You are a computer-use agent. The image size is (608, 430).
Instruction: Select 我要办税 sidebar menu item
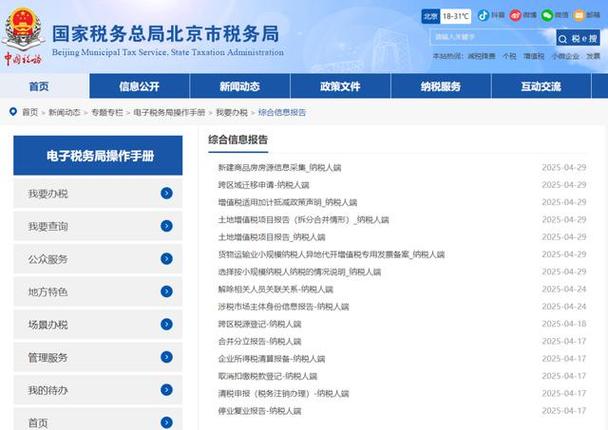tap(98, 193)
